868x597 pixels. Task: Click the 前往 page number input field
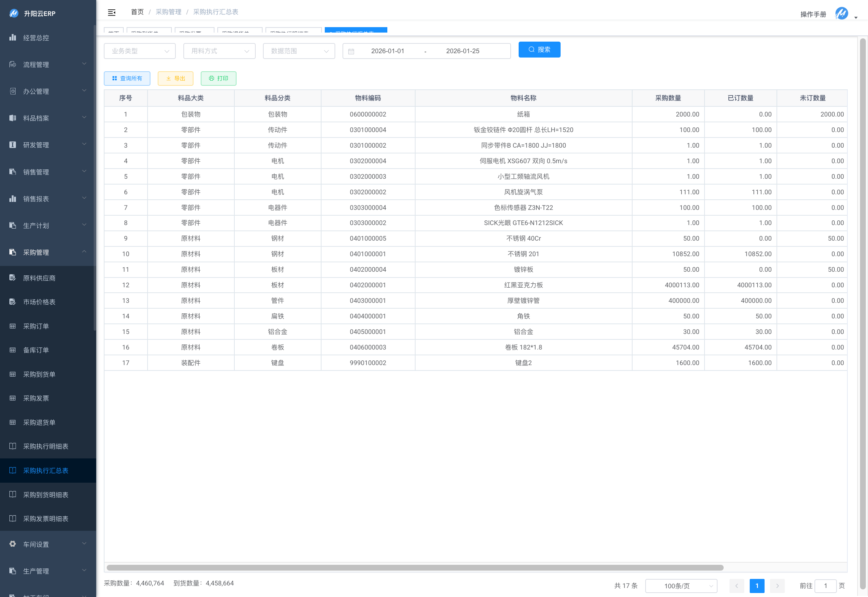click(825, 586)
